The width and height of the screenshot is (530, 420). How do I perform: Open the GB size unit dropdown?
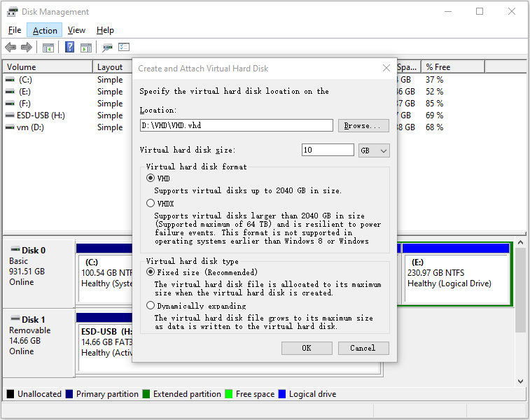click(374, 150)
